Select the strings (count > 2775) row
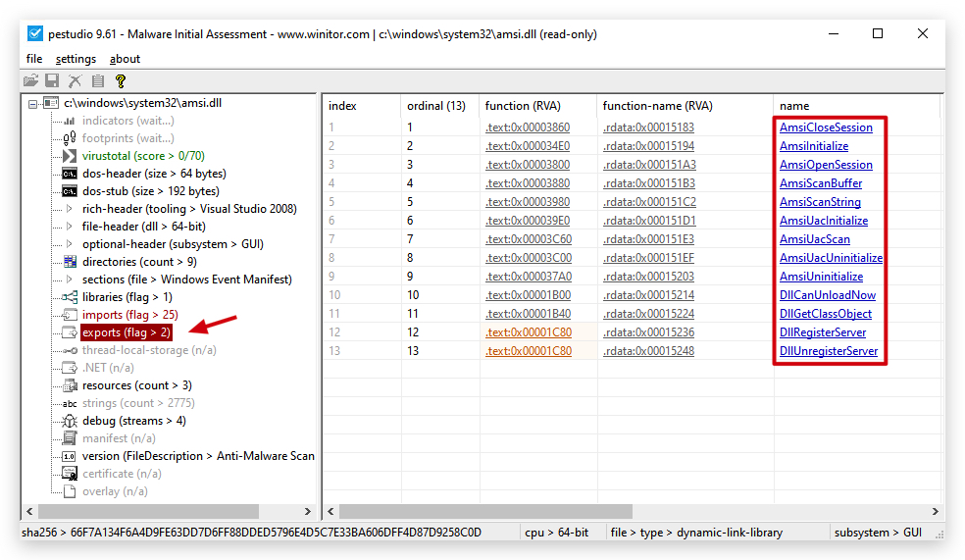 [x=138, y=404]
